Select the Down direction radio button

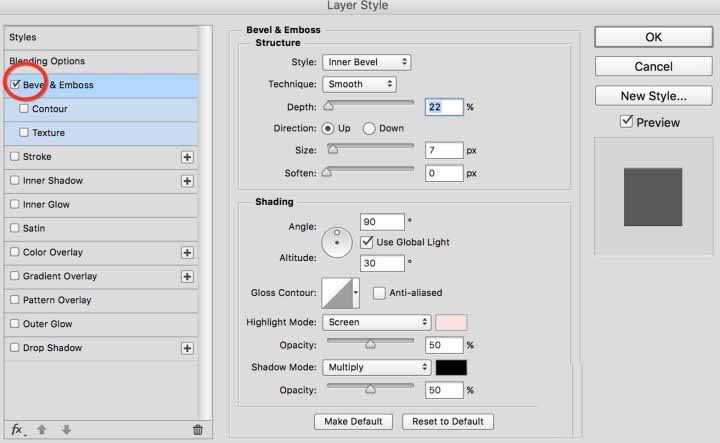(x=369, y=129)
